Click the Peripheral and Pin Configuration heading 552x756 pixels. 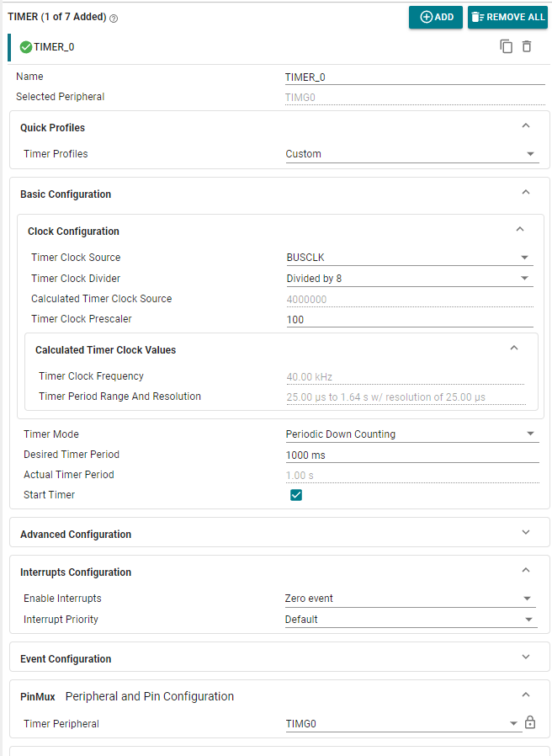tap(150, 696)
